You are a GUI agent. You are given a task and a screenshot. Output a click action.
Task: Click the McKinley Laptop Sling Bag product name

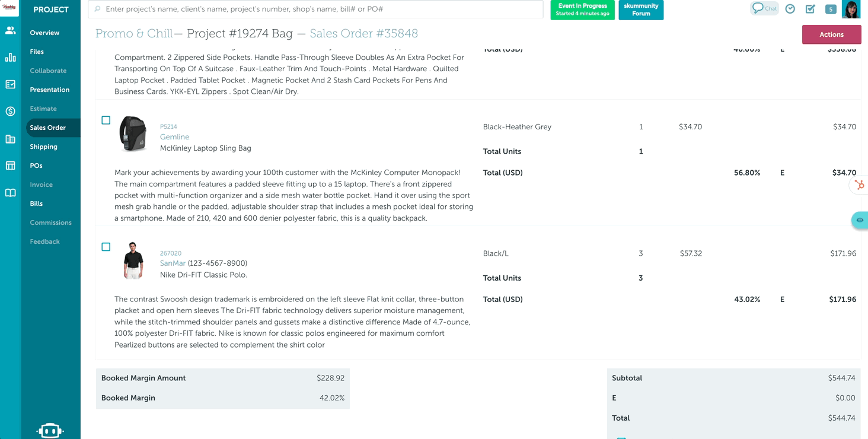click(x=205, y=148)
